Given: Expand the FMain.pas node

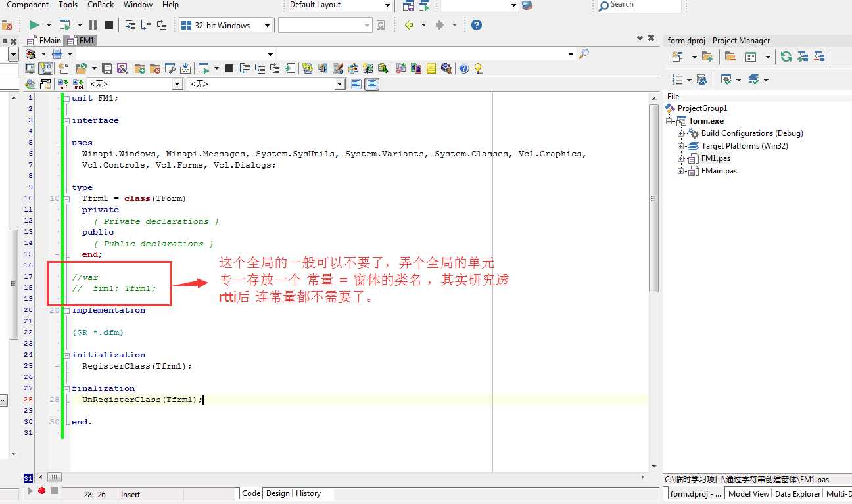Looking at the screenshot, I should (681, 171).
